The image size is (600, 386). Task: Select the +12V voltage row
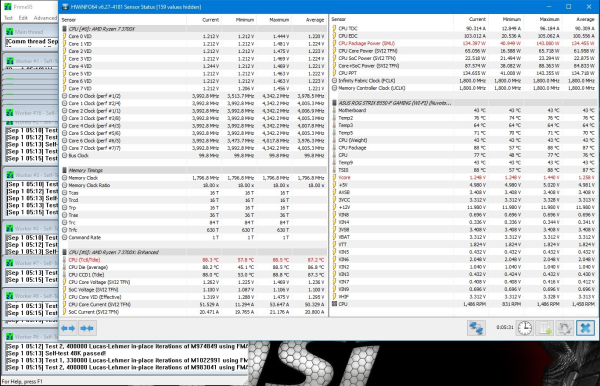(x=463, y=207)
